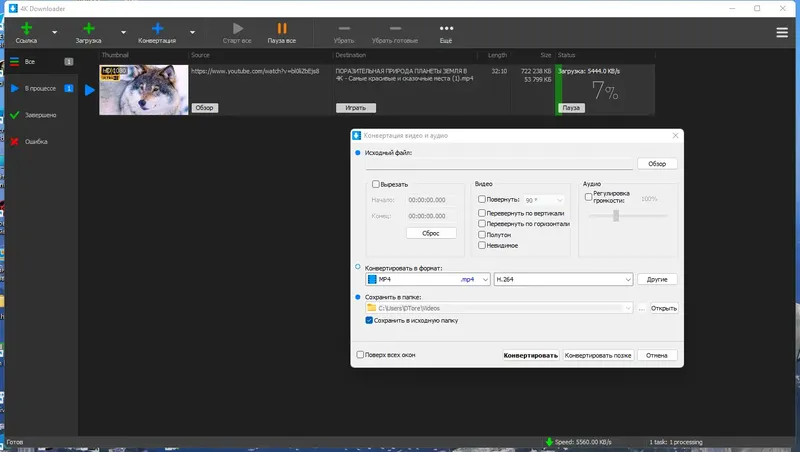The width and height of the screenshot is (800, 452).
Task: Click the audio volume slider handle
Action: (x=616, y=216)
